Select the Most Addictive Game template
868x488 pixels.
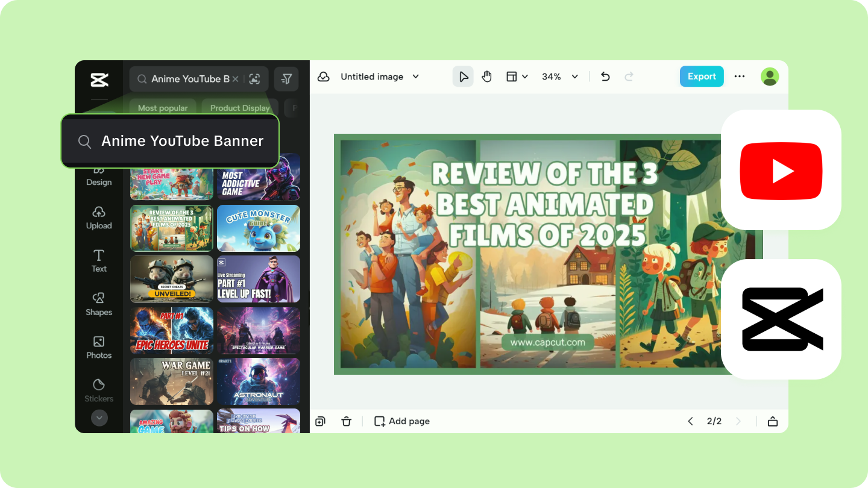point(259,177)
